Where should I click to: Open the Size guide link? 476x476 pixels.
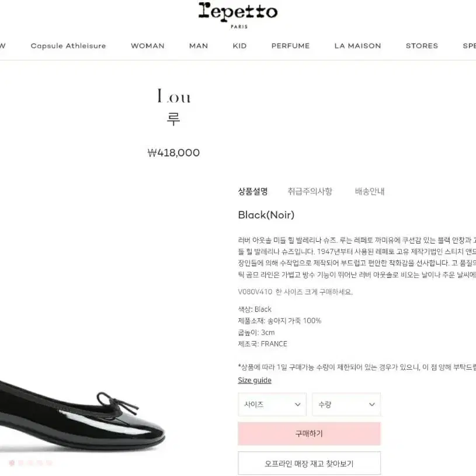(255, 380)
